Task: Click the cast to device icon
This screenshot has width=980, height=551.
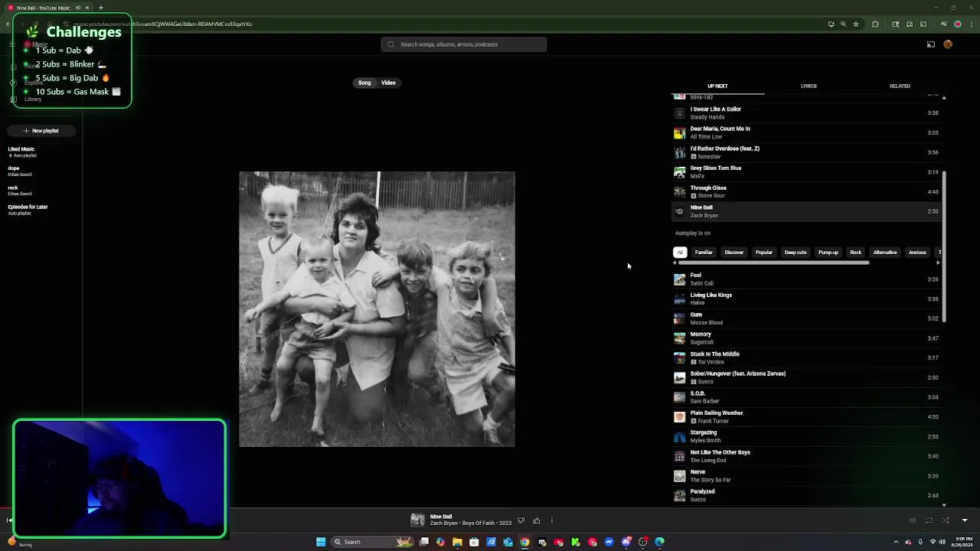Action: click(x=931, y=44)
